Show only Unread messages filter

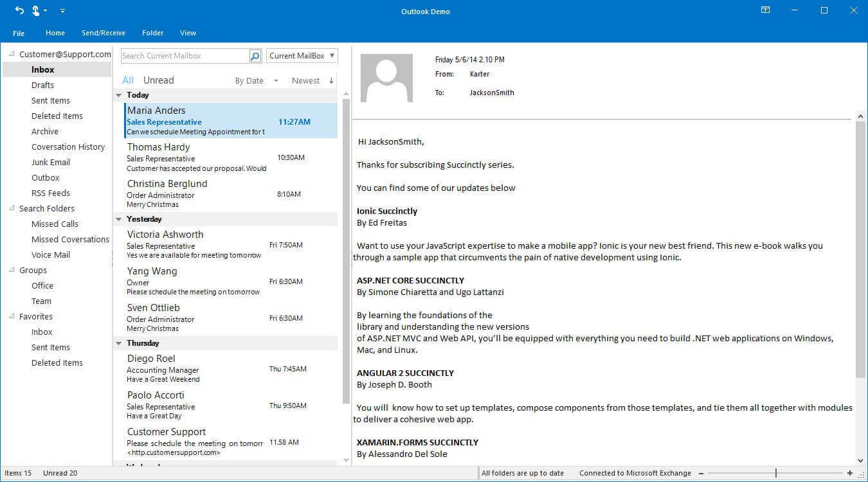point(158,80)
